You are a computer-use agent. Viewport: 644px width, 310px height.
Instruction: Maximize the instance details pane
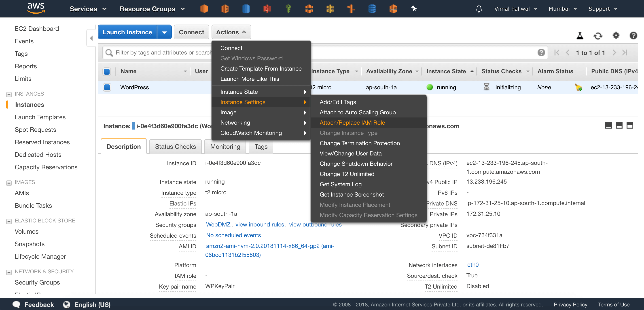pyautogui.click(x=630, y=126)
